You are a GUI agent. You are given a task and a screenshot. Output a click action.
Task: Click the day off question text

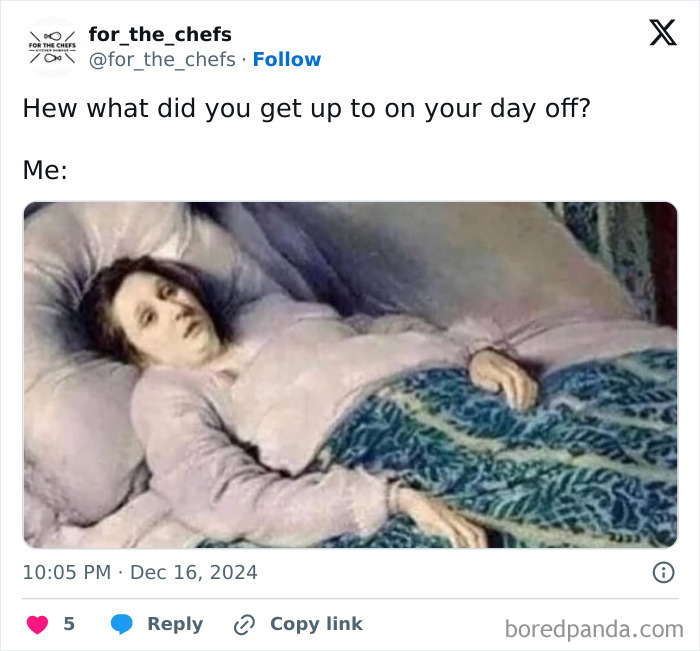click(307, 108)
